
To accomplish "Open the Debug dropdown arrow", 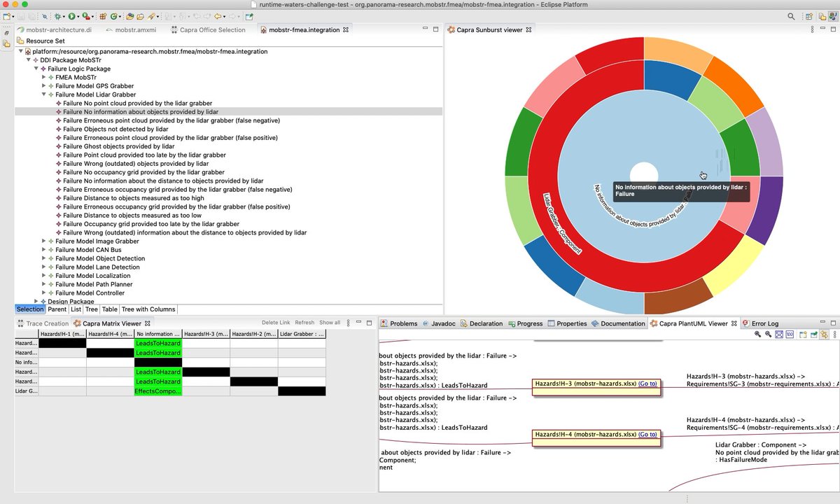I will click(64, 17).
